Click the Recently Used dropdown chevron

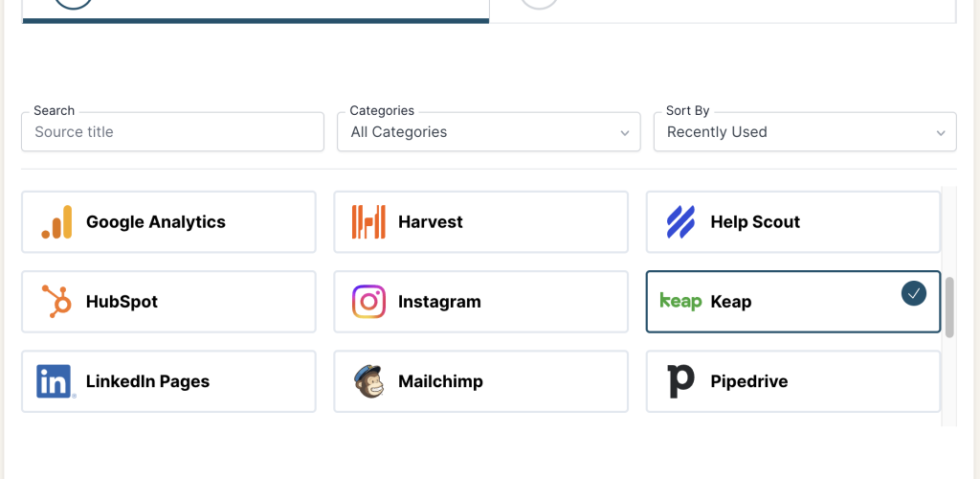click(941, 133)
